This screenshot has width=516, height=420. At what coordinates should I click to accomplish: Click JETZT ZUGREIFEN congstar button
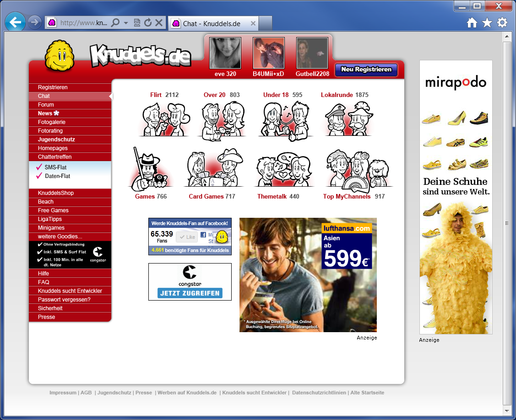(x=190, y=293)
